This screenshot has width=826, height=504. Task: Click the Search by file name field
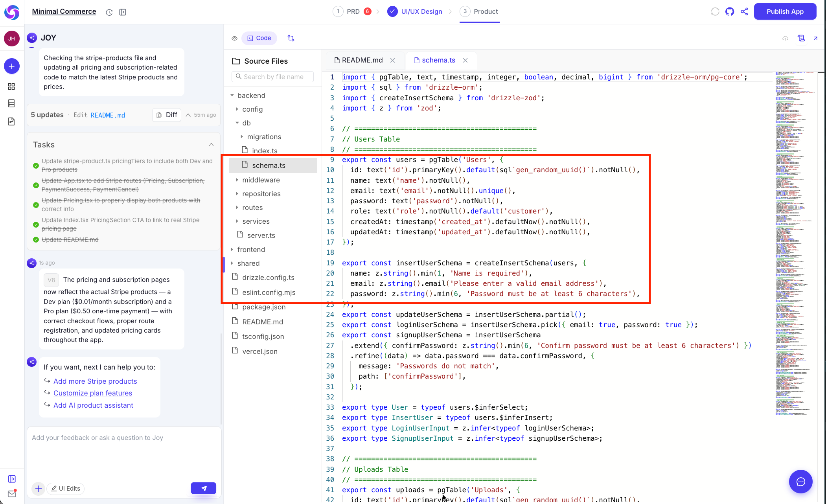tap(272, 76)
